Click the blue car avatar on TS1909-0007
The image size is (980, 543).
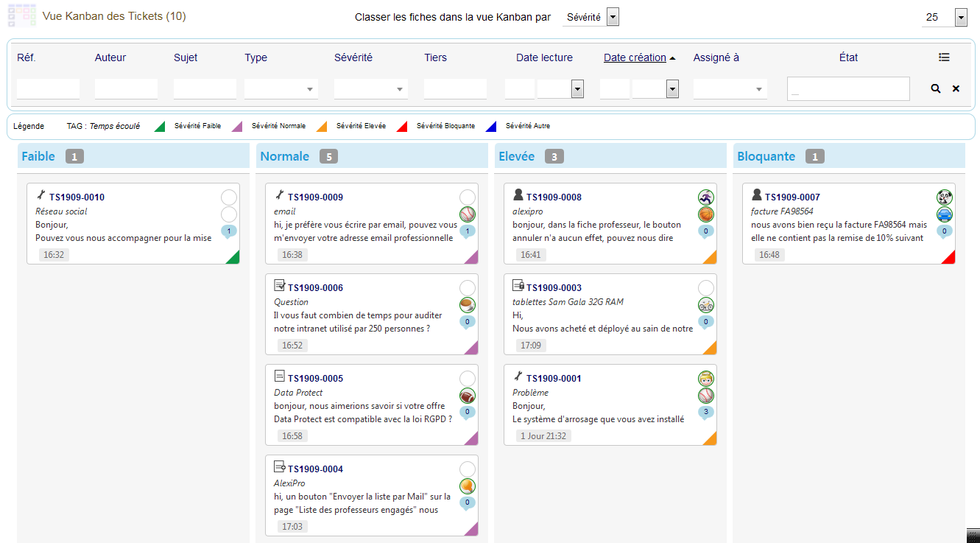(945, 214)
